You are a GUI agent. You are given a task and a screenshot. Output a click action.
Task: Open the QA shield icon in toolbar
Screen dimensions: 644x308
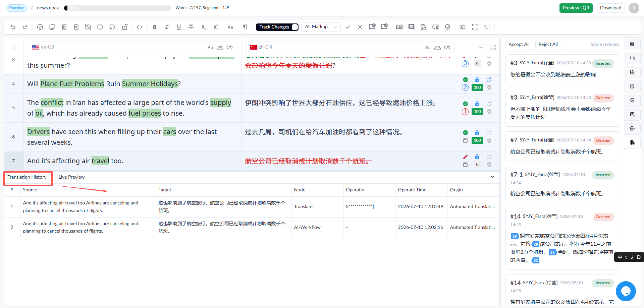tap(447, 27)
